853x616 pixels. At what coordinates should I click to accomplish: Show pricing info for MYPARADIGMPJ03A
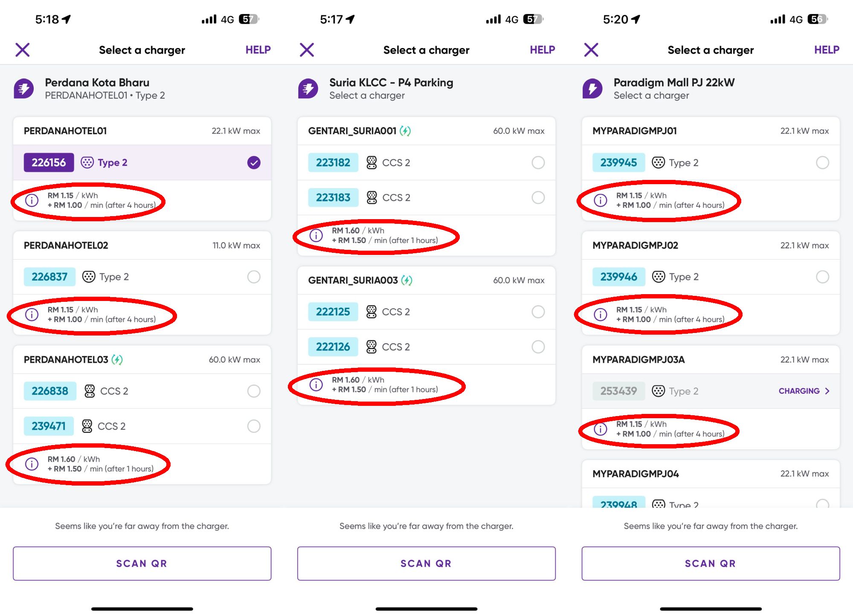[601, 429]
